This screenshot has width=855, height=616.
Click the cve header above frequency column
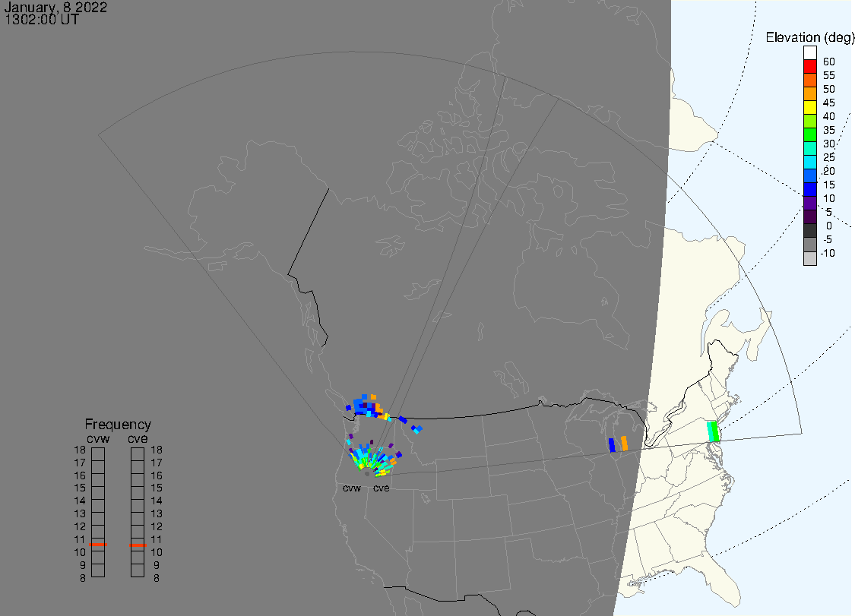pos(138,438)
